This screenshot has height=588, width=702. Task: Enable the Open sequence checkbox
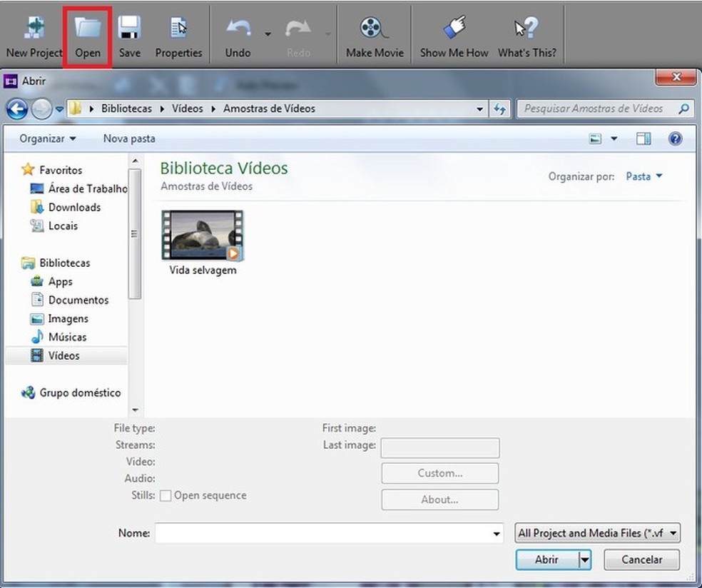tap(166, 495)
